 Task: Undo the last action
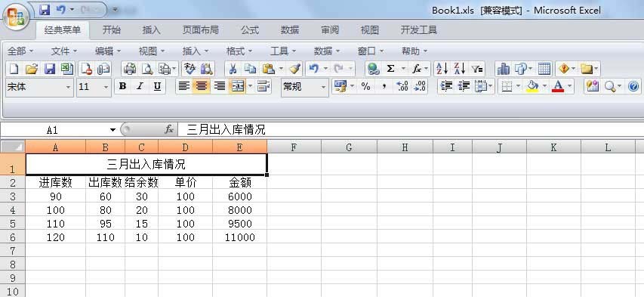point(314,69)
